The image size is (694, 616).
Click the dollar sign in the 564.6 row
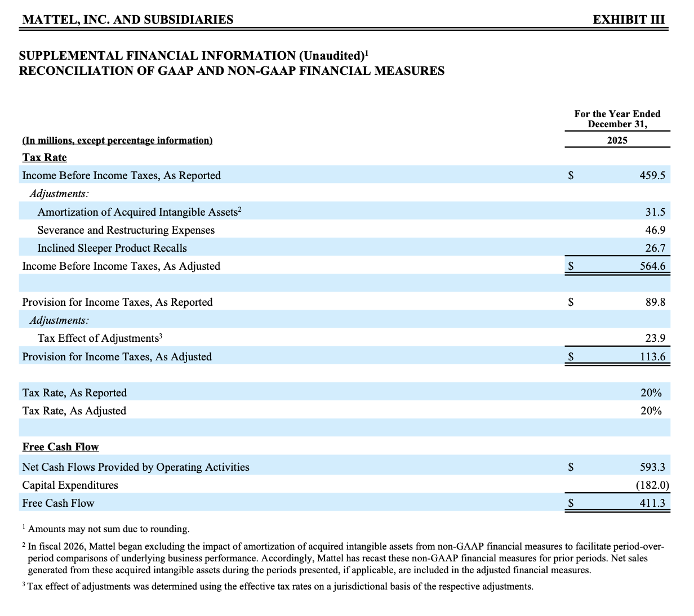coord(571,266)
